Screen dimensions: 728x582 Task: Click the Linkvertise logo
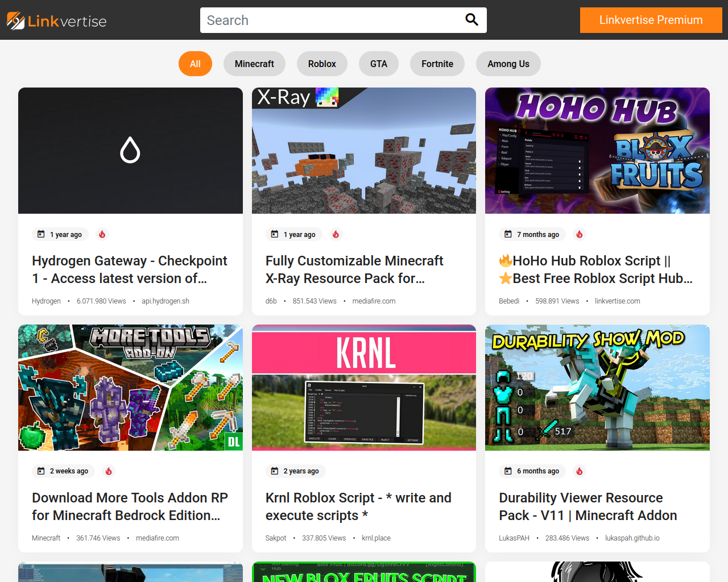pyautogui.click(x=56, y=20)
